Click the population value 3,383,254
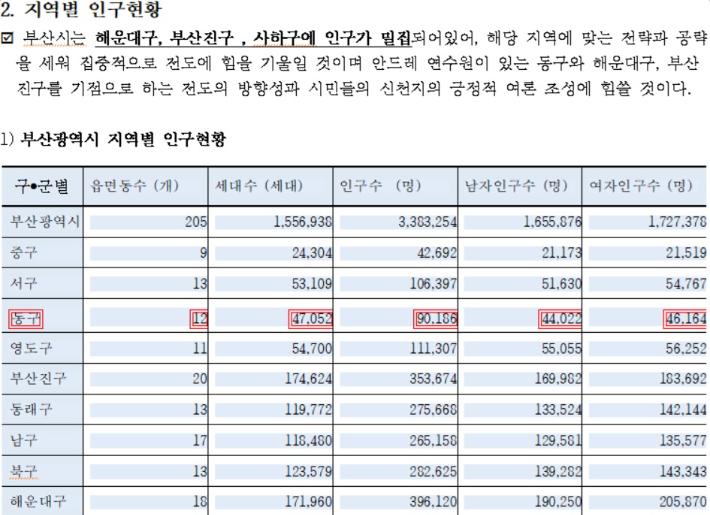Viewport: 710px width, 515px height. click(427, 222)
